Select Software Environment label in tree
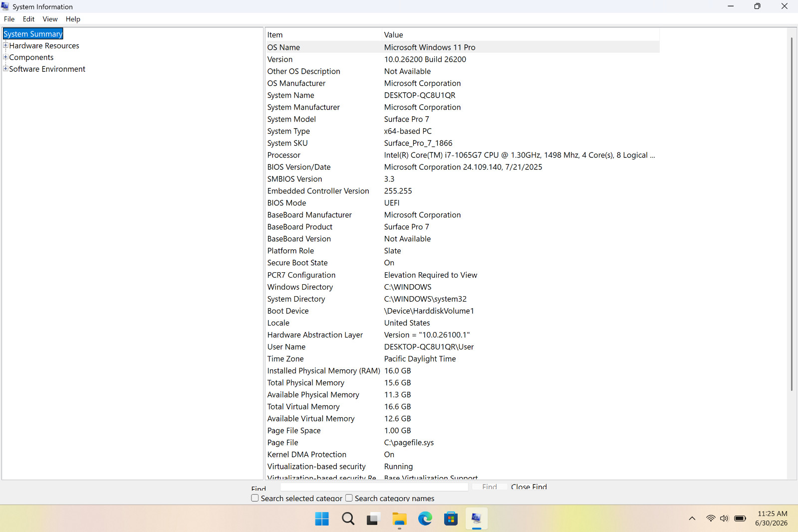The height and width of the screenshot is (532, 798). [47, 69]
